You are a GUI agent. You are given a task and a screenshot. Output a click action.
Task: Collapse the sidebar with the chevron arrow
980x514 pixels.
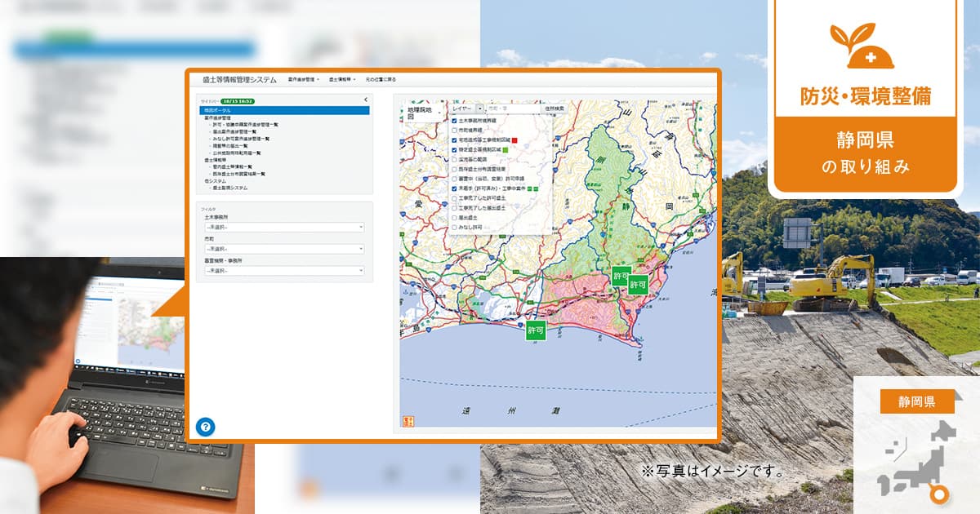[x=365, y=100]
